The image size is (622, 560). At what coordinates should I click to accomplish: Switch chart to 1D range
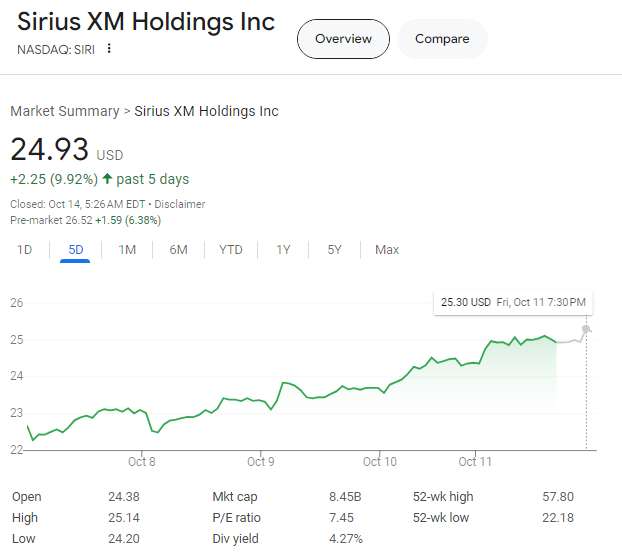(25, 249)
